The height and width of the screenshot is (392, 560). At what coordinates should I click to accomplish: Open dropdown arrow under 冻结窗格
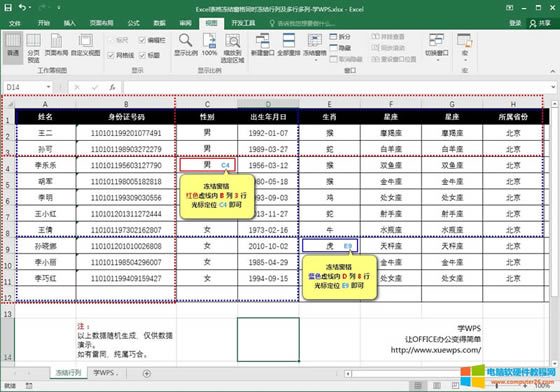(315, 60)
